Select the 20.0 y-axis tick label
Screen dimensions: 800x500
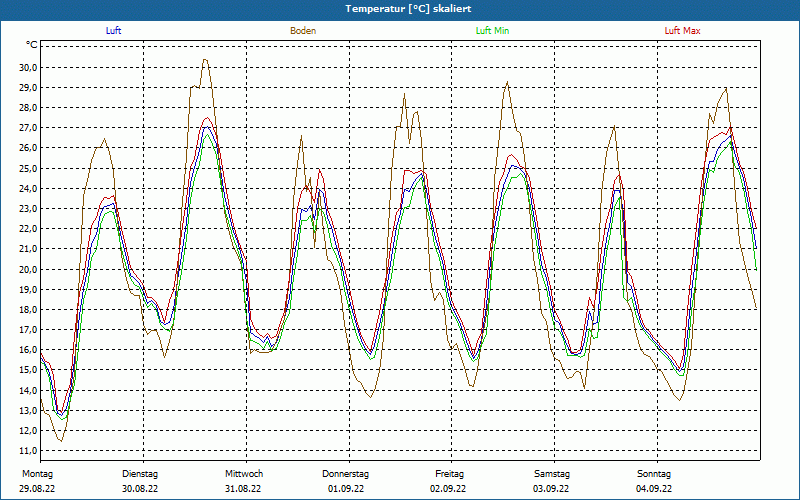28,269
